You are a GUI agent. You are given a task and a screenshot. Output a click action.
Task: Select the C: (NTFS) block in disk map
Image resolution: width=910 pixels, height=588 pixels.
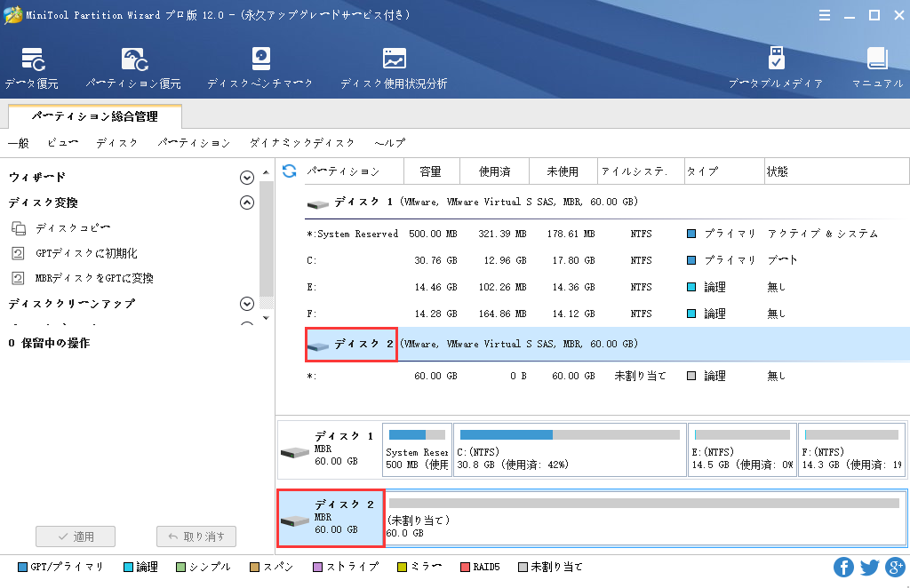[569, 450]
